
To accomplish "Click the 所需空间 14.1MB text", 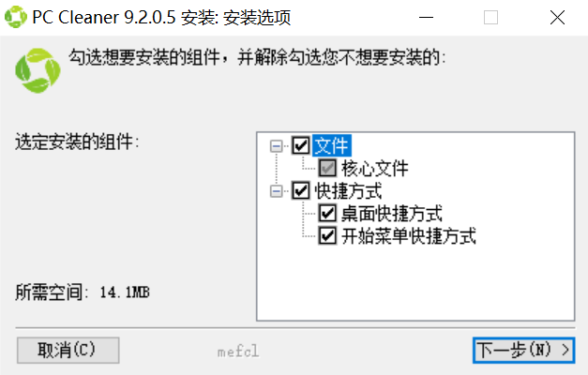I will click(x=83, y=292).
